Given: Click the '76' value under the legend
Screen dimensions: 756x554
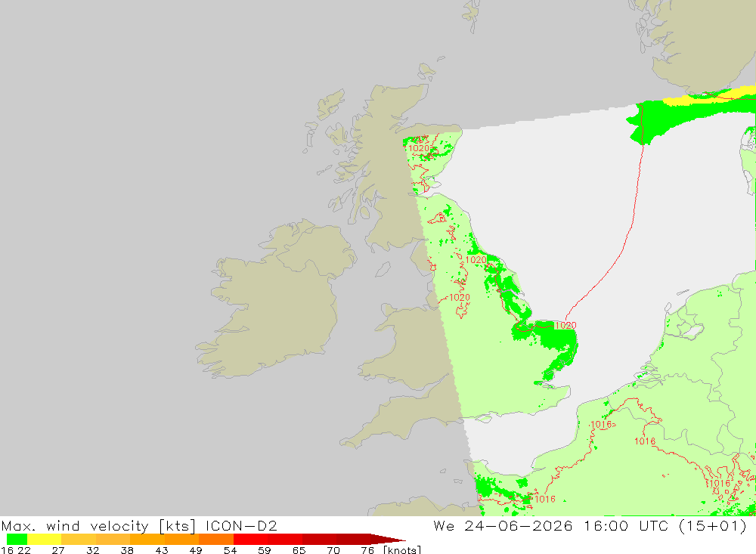Looking at the screenshot, I should tap(367, 550).
